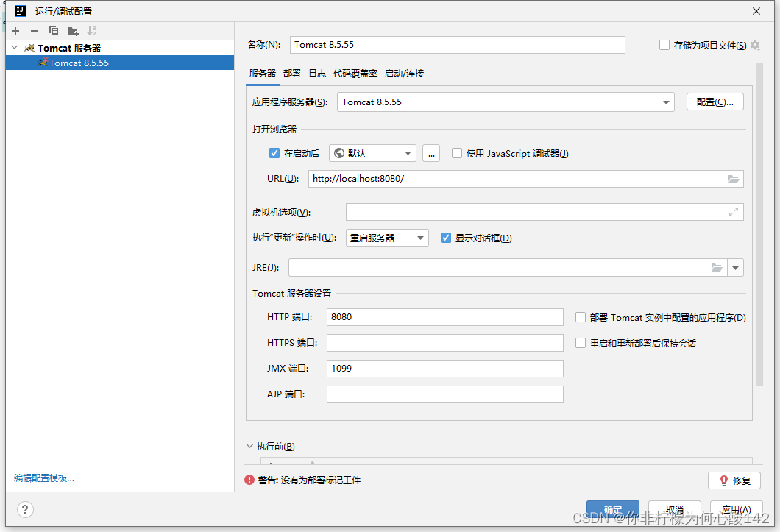780x532 pixels.
Task: Open the 应用程序服务器 dropdown
Action: (506, 102)
